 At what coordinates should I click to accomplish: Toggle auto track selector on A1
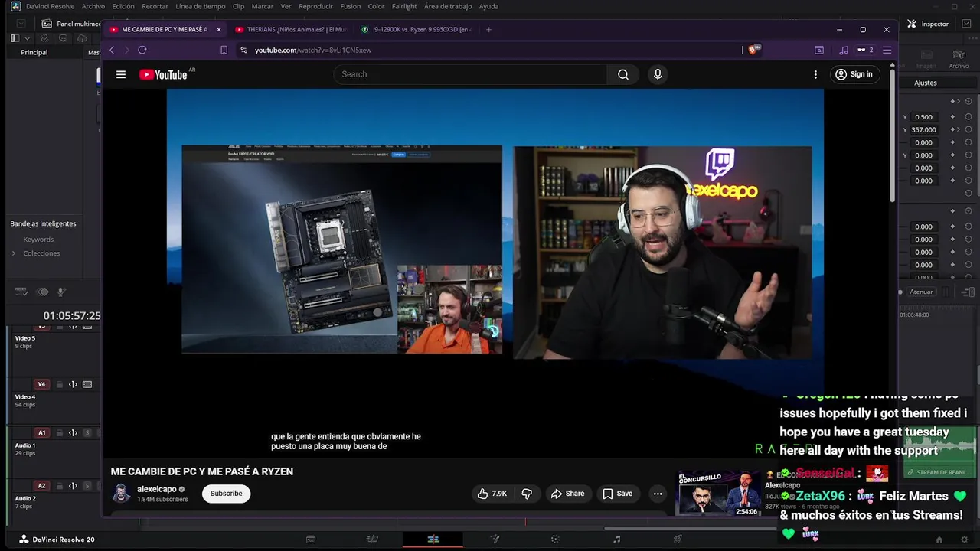pyautogui.click(x=73, y=432)
